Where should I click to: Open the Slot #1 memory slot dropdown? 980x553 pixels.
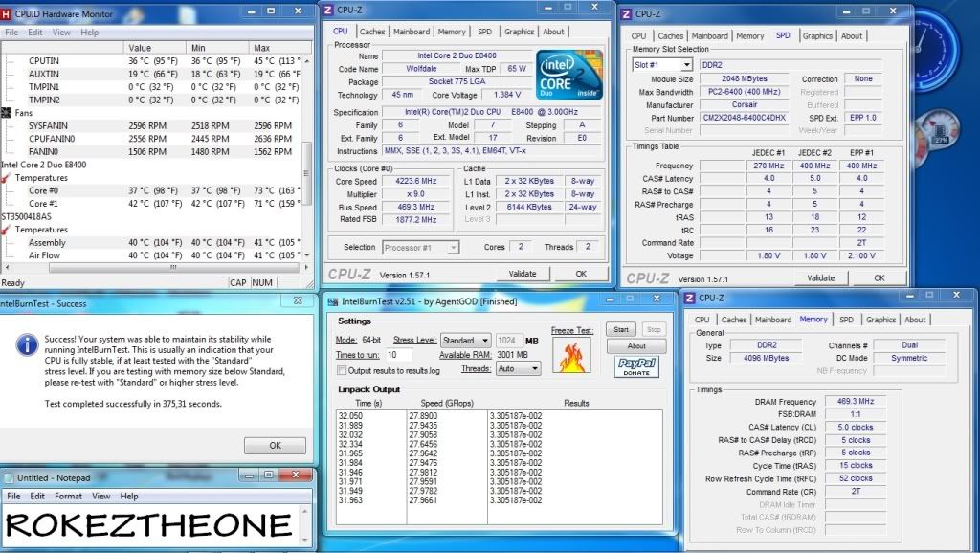pos(662,65)
